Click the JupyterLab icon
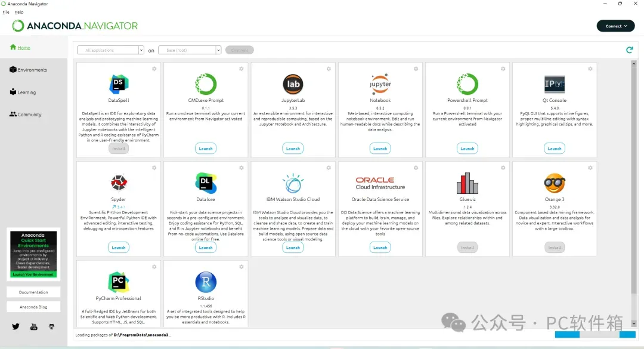 point(293,84)
